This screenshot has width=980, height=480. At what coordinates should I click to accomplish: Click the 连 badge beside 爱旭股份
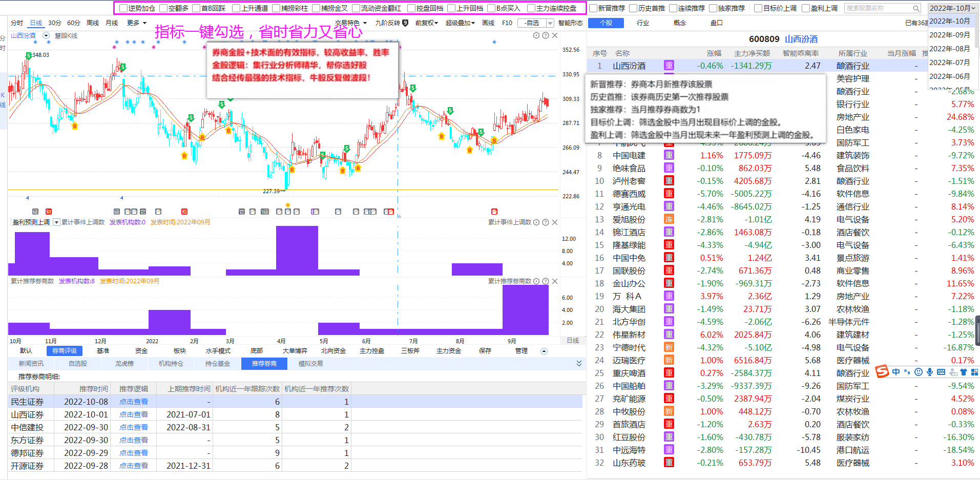[669, 219]
